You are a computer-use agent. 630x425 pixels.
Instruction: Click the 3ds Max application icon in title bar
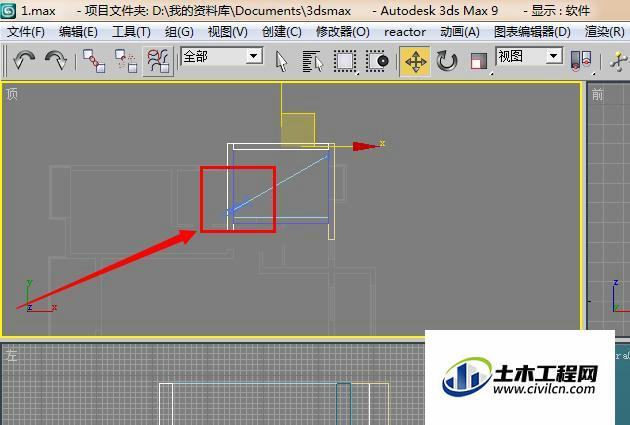click(x=8, y=10)
